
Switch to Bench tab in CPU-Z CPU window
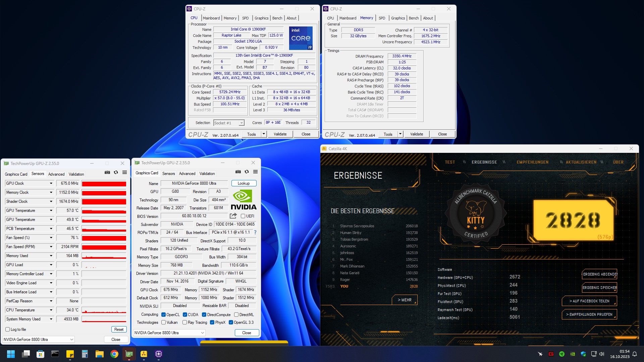[x=277, y=18]
